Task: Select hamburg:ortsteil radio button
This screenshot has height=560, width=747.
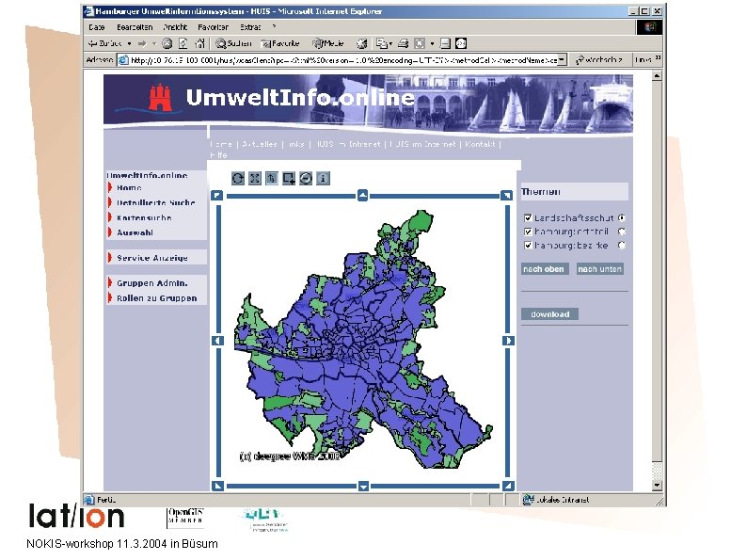Action: click(x=622, y=232)
